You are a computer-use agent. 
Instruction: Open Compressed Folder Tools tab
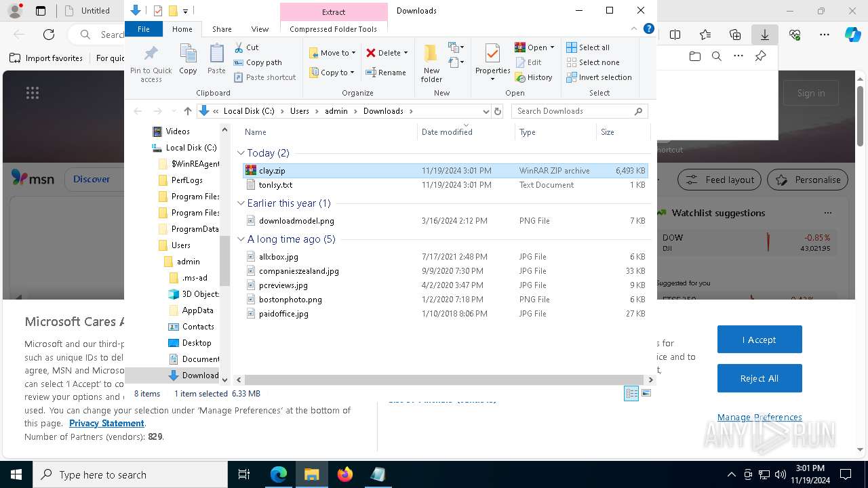(x=333, y=29)
